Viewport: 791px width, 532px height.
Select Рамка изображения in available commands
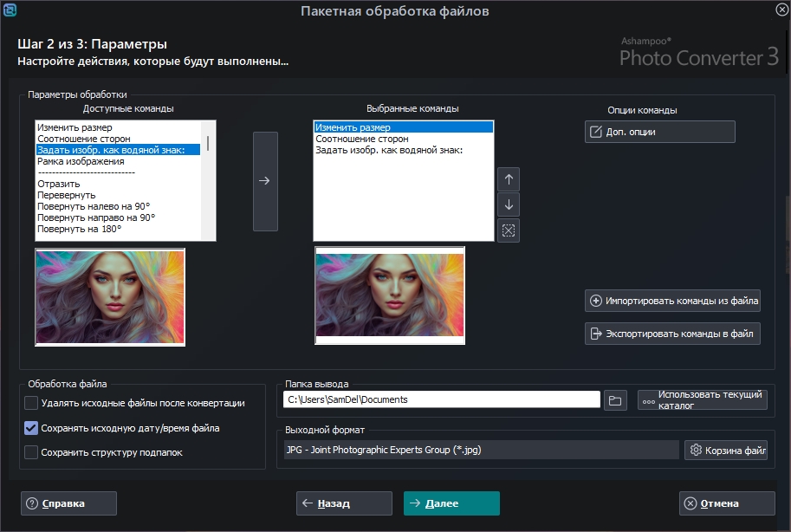pyautogui.click(x=81, y=161)
